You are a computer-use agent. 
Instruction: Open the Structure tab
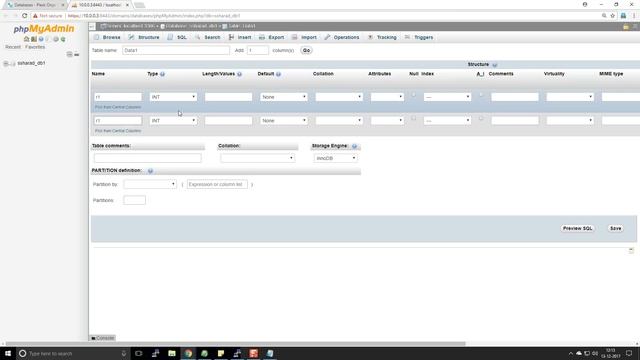[144, 37]
